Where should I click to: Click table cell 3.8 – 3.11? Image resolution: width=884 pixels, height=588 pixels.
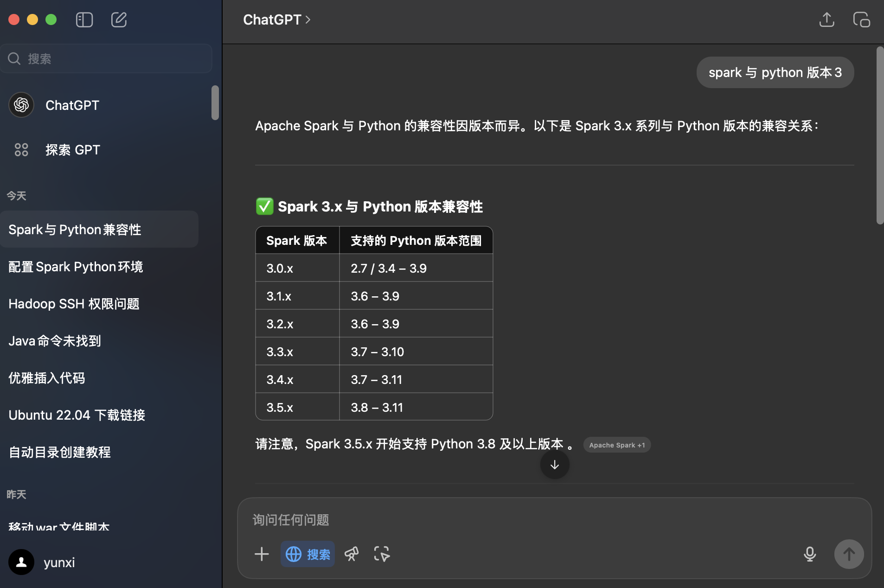(416, 407)
